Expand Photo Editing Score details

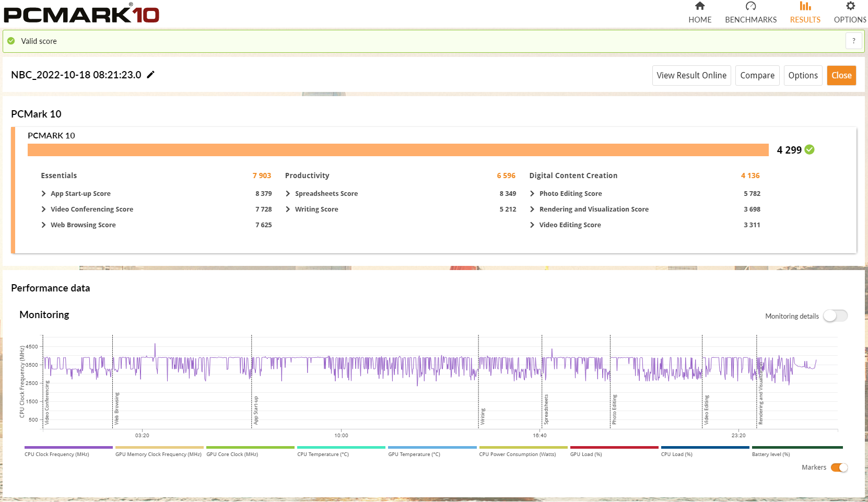[532, 193]
